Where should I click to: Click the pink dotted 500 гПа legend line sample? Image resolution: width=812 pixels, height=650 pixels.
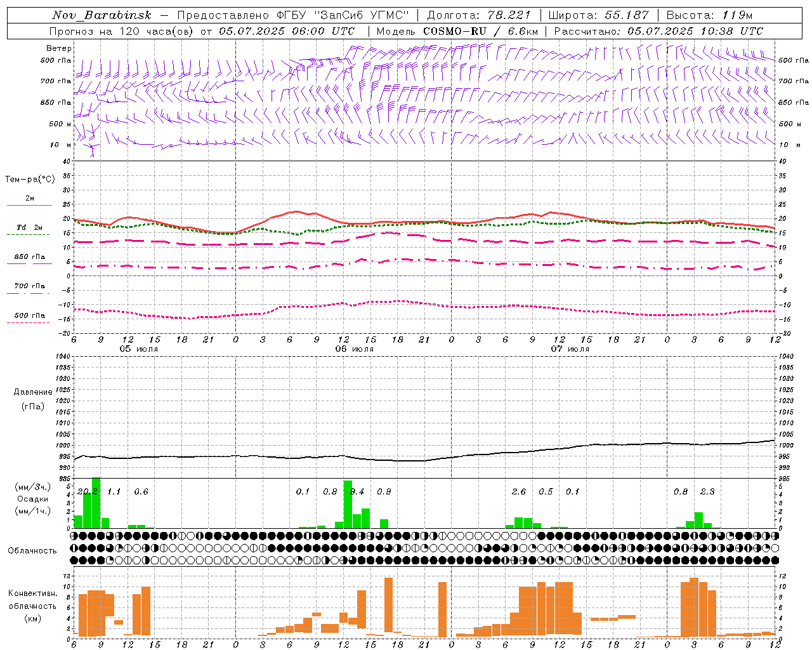(x=28, y=322)
